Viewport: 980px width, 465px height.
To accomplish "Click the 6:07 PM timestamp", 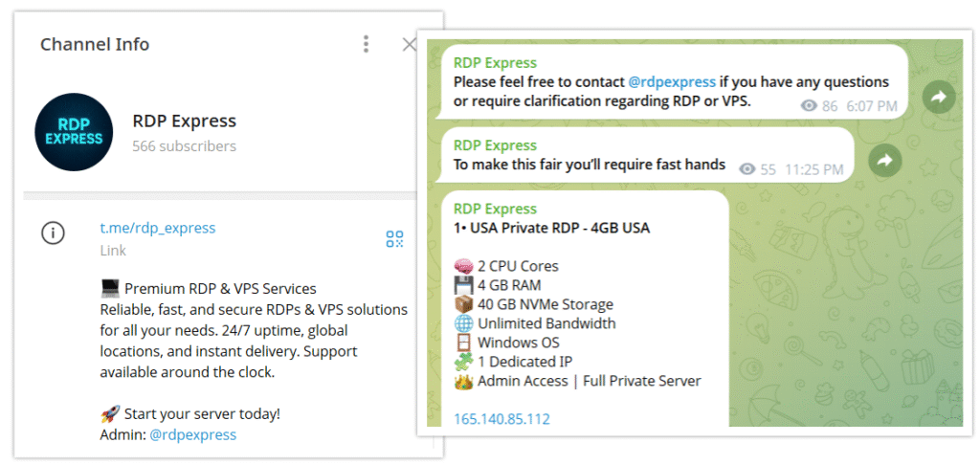I will point(872,106).
